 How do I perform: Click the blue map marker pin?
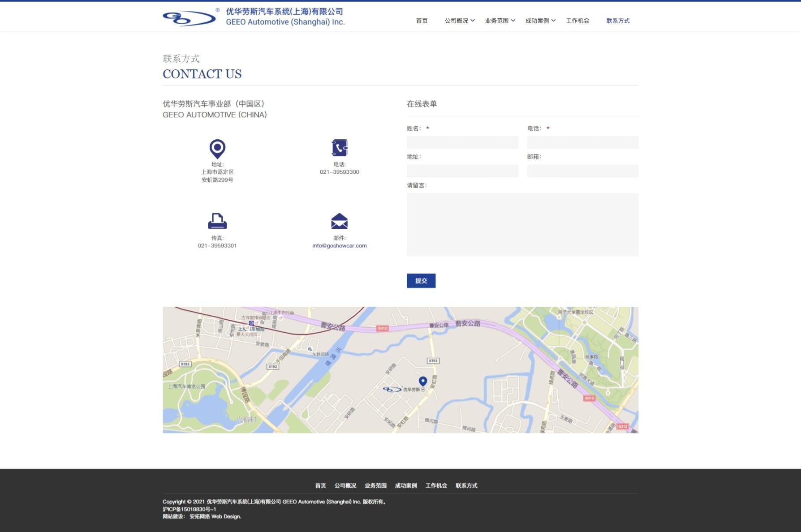coord(423,381)
